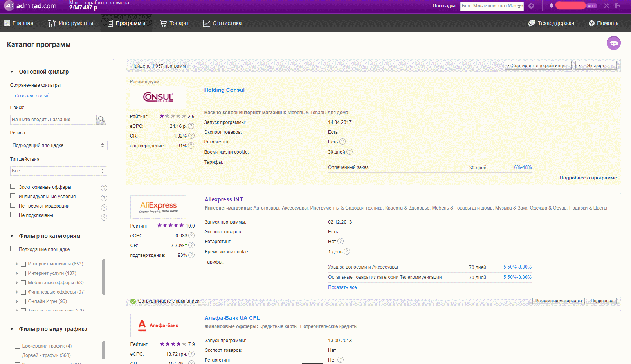Screen dimensions: 631x364
Task: Open Площадка ad space dropdown
Action: pyautogui.click(x=492, y=6)
